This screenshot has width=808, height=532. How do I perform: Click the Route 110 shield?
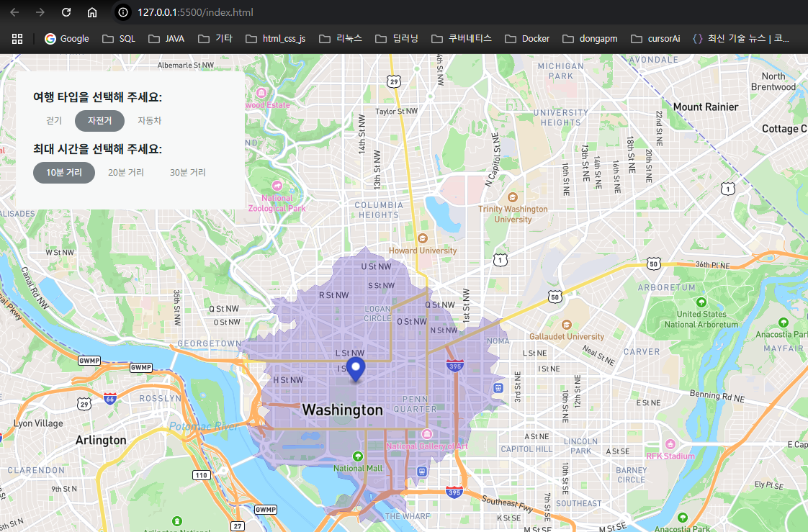(x=202, y=475)
